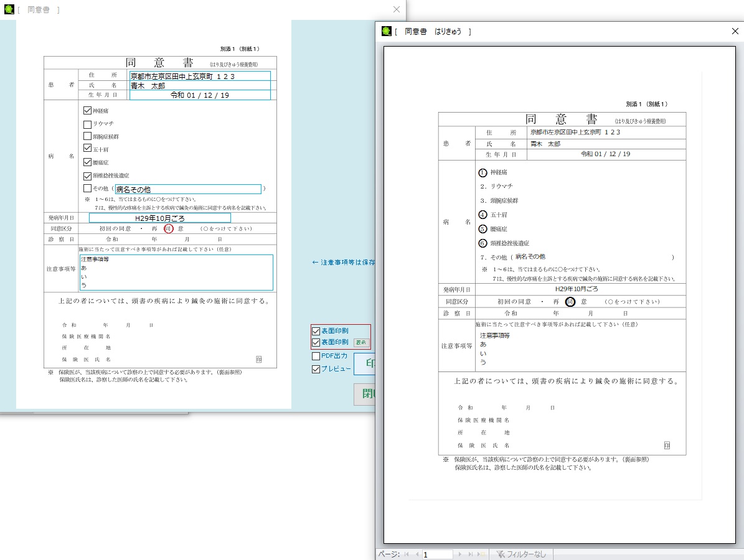Go to next page in preview navigation
This screenshot has height=560, width=744.
459,554
